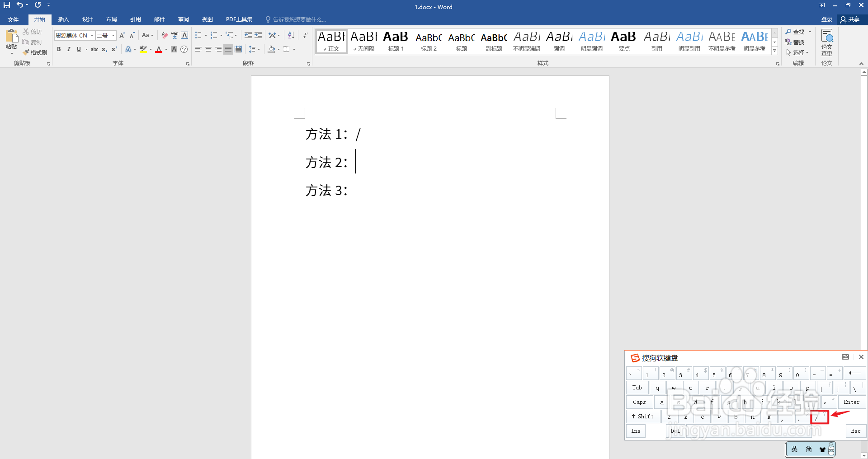Open the Sogou keyboard layout icon
The height and width of the screenshot is (459, 868).
coord(845,357)
